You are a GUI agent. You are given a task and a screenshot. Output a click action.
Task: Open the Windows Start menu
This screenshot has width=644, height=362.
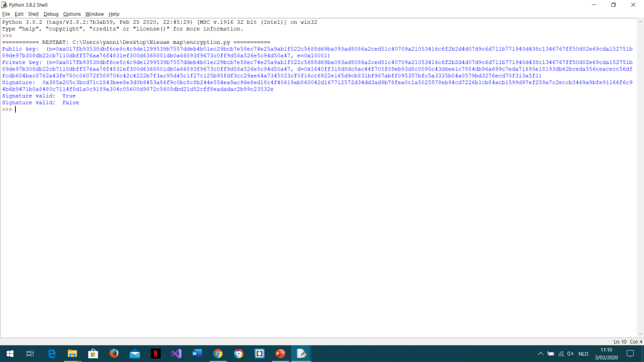(9, 354)
